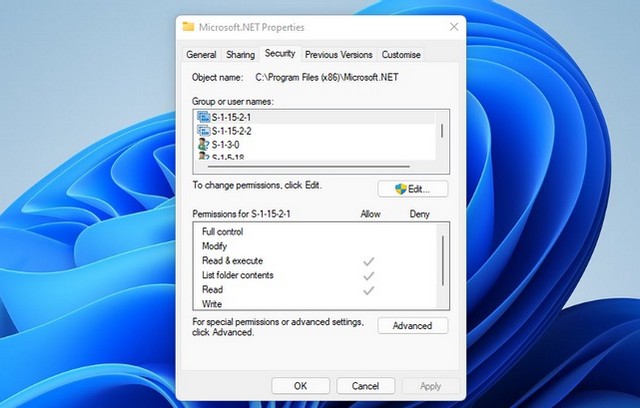Viewport: 640px width, 408px height.
Task: Open the Advanced security settings
Action: click(x=412, y=326)
